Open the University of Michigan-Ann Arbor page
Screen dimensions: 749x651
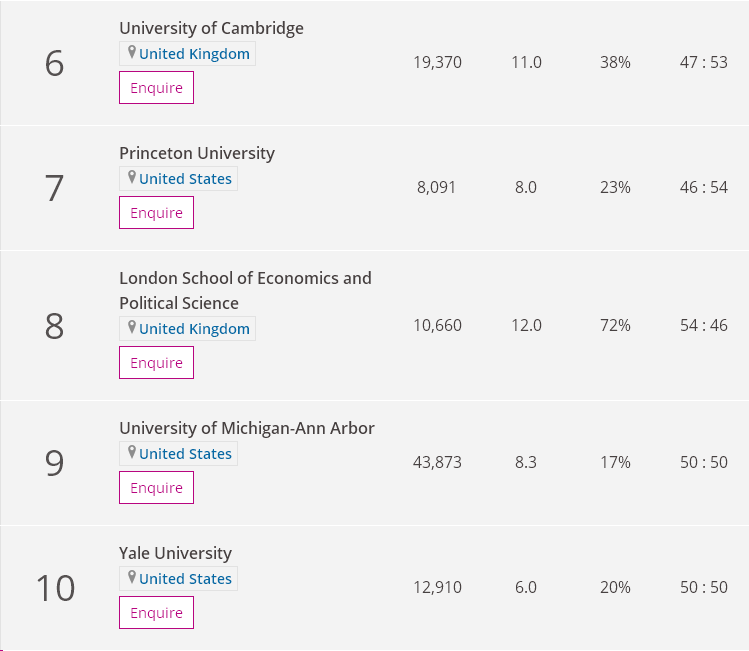point(247,428)
